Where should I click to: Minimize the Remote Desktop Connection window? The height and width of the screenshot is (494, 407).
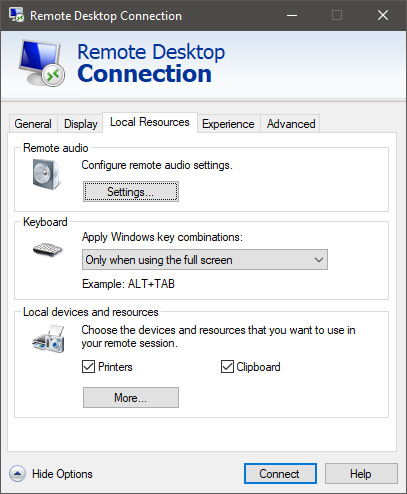292,15
